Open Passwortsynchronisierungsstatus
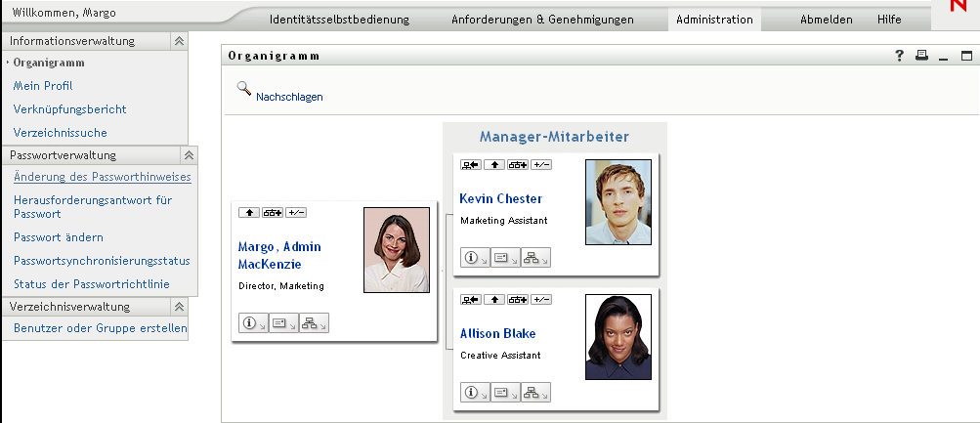Viewport: 980px width, 423px height. point(102,261)
